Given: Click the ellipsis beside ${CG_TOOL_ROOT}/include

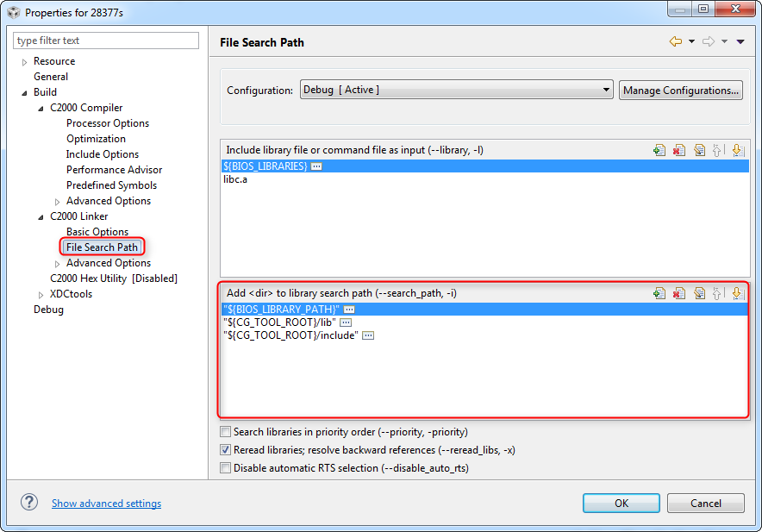Looking at the screenshot, I should [368, 335].
